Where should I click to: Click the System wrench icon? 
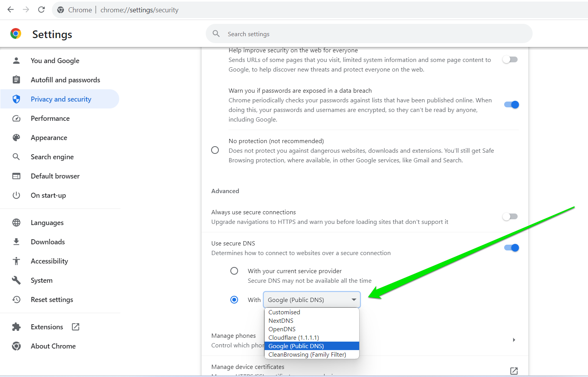tap(16, 280)
